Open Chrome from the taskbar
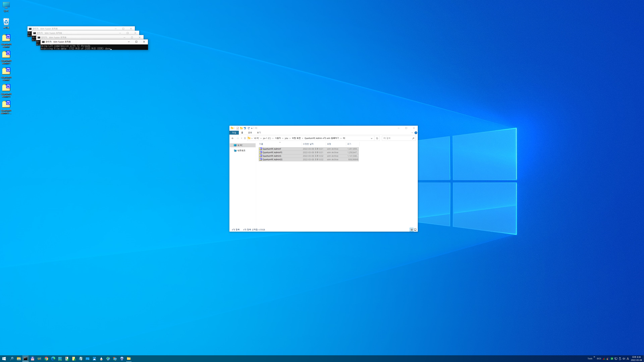Screen dimensions: 644x362 click(x=46, y=358)
